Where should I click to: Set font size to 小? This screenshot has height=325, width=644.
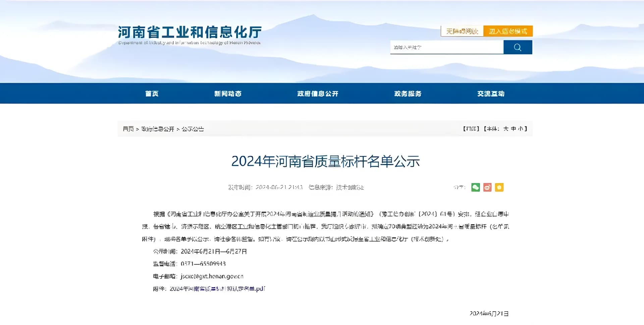(x=521, y=129)
